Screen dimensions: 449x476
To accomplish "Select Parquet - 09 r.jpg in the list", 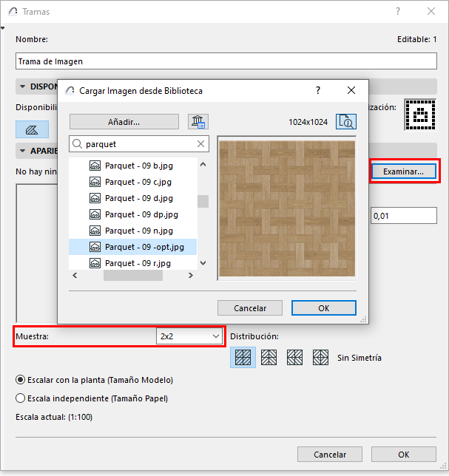I will [x=132, y=263].
